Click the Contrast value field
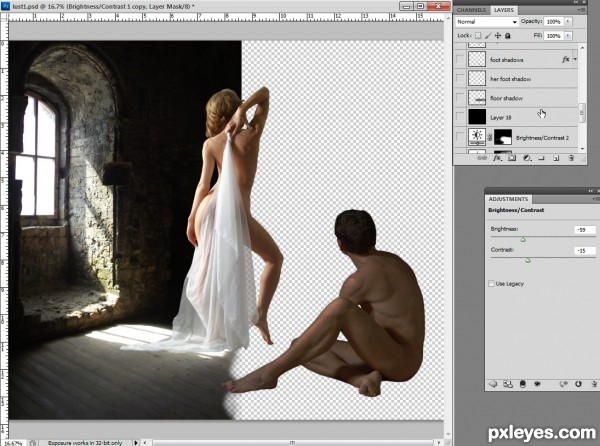The height and width of the screenshot is (446, 600). click(x=585, y=251)
